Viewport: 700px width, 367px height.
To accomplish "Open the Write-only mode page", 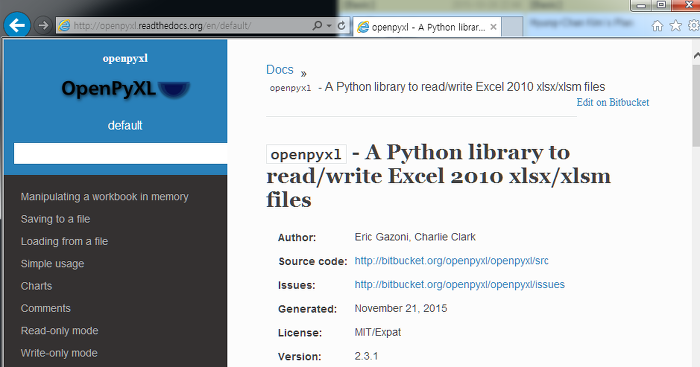I will pyautogui.click(x=59, y=353).
